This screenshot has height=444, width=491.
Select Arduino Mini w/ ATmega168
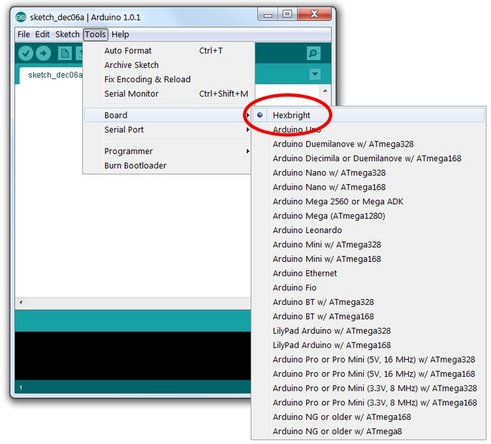point(368,259)
